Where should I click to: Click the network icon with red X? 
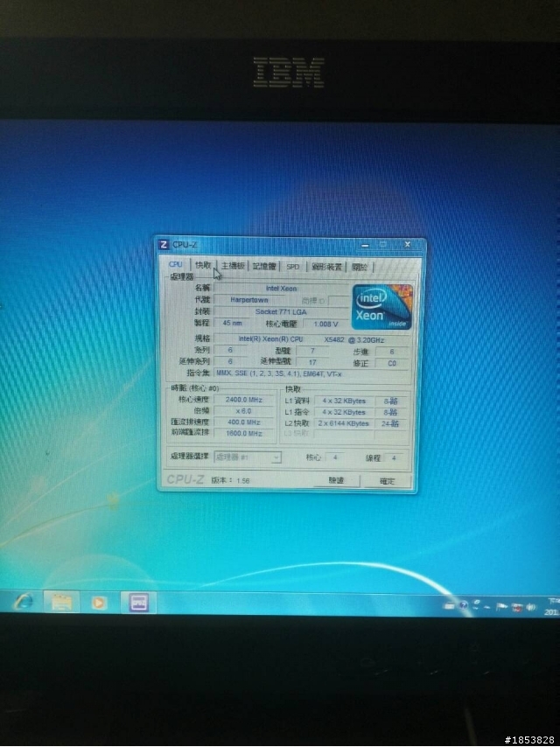[x=516, y=605]
